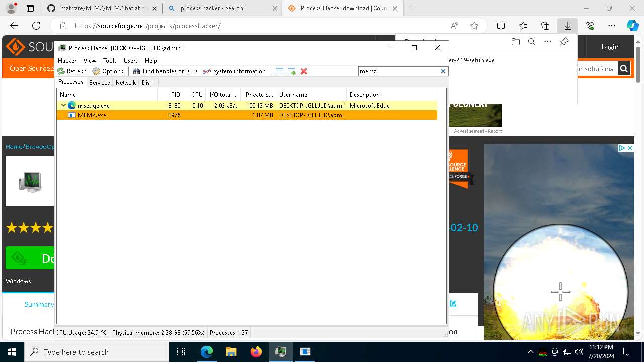Pin the Downloads panel
644x362 pixels.
click(564, 42)
